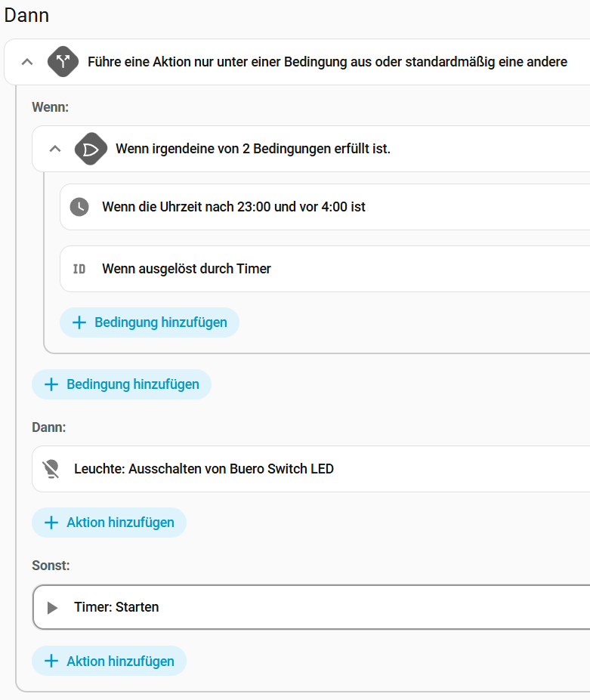Click 'Aktion hinzufügen' under the Sonst section
The image size is (590, 700).
click(120, 661)
